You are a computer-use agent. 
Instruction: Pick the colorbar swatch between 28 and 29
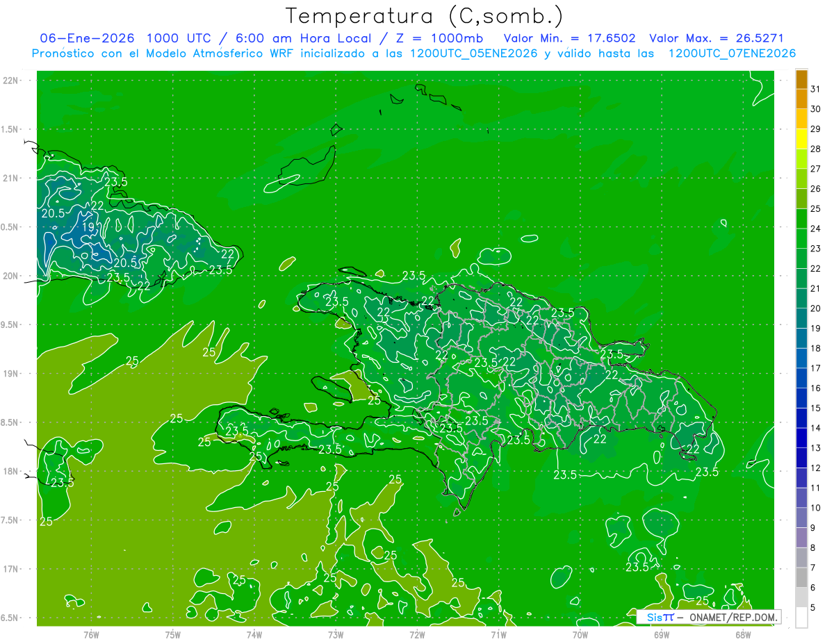point(801,139)
